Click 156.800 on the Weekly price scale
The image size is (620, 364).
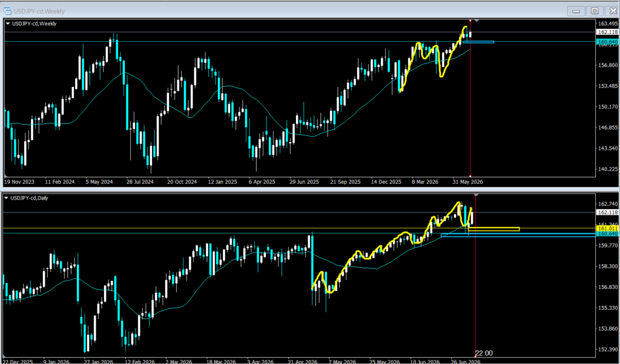(x=608, y=65)
